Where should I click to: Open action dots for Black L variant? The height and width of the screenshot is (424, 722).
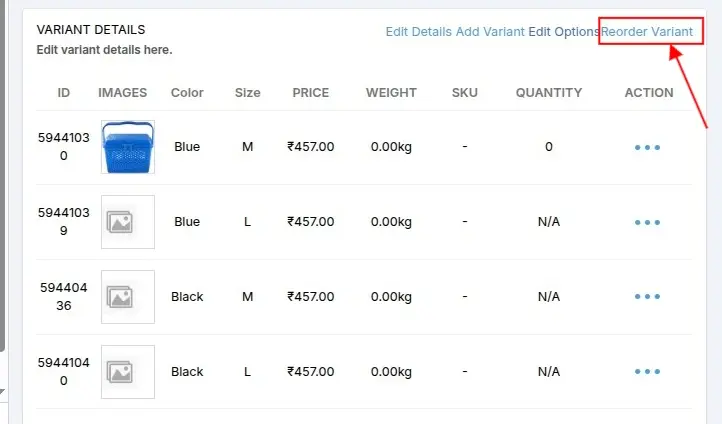coord(647,372)
